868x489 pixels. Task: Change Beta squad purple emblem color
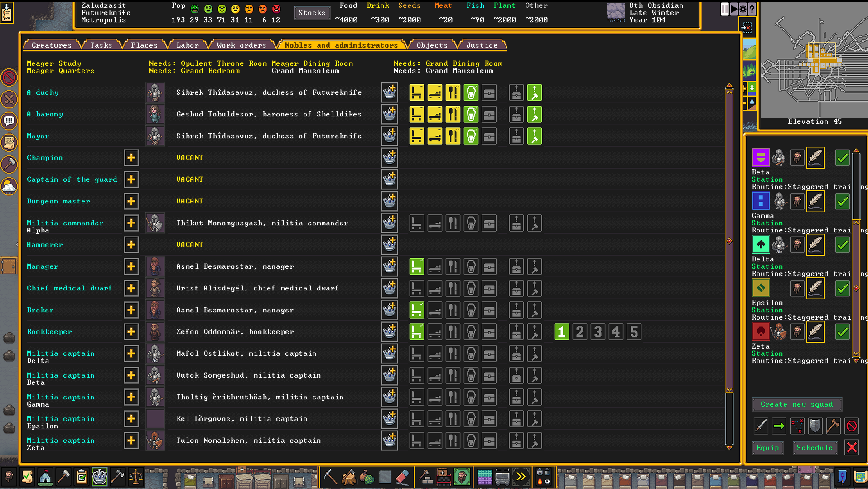coord(761,157)
